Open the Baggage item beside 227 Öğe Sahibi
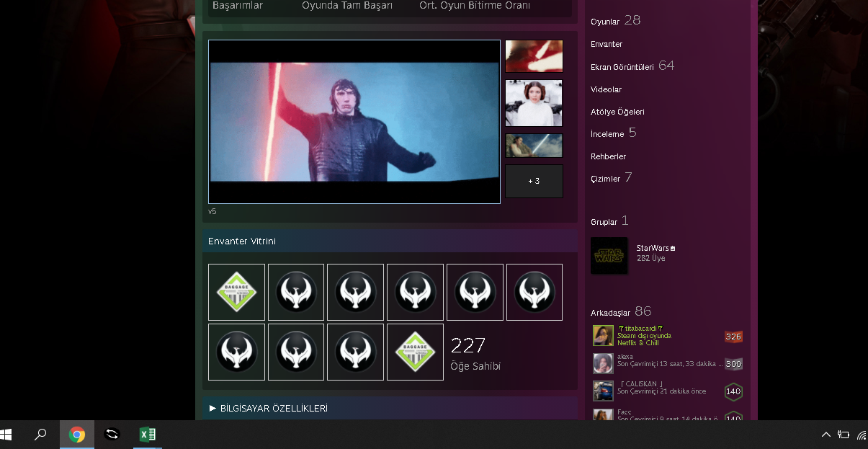868x449 pixels. 415,352
